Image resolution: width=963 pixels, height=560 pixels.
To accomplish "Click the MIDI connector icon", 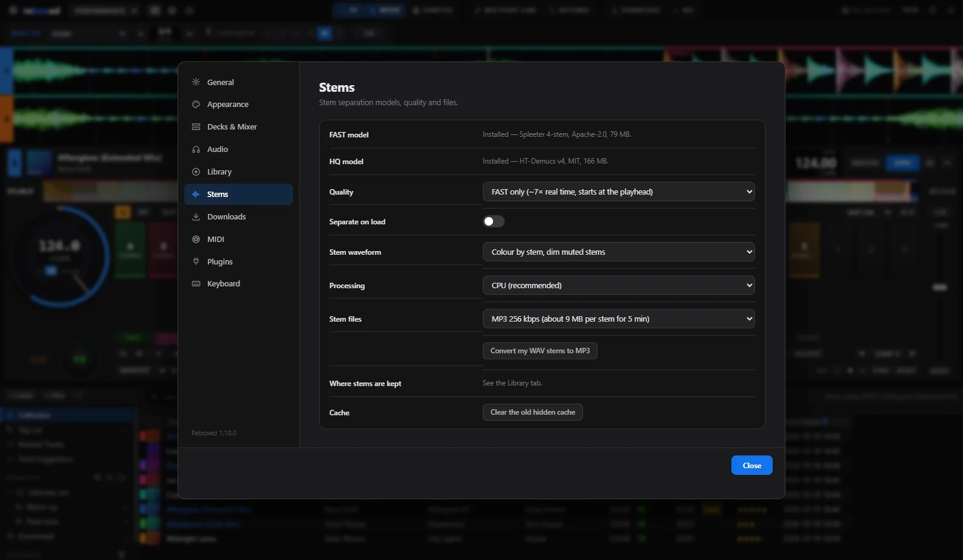I will point(196,240).
